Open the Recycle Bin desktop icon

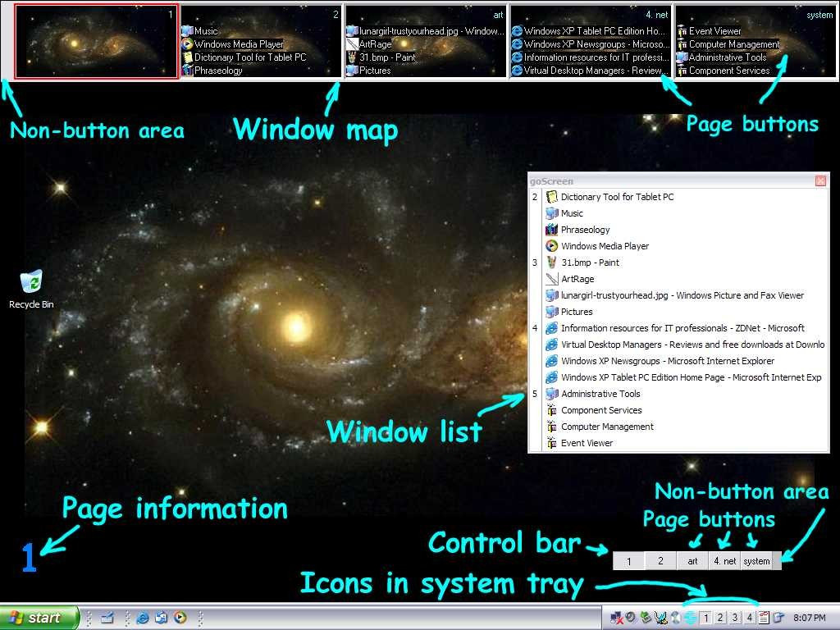tap(31, 290)
